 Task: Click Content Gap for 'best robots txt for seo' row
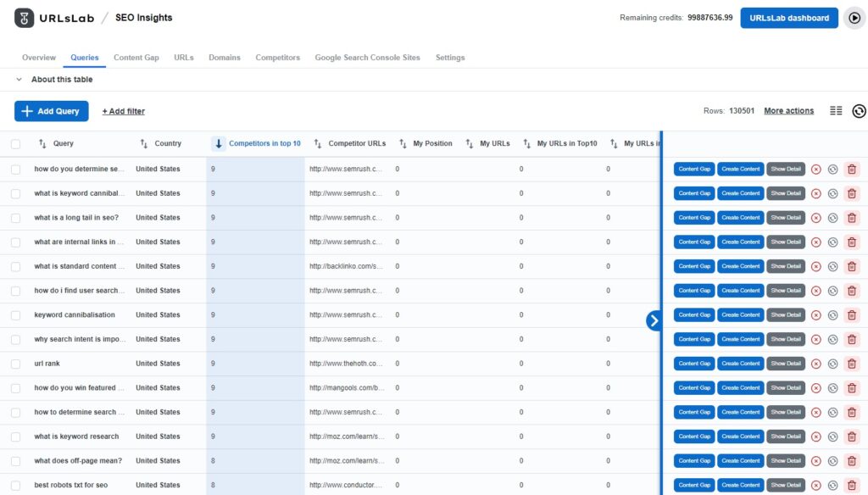pos(694,485)
